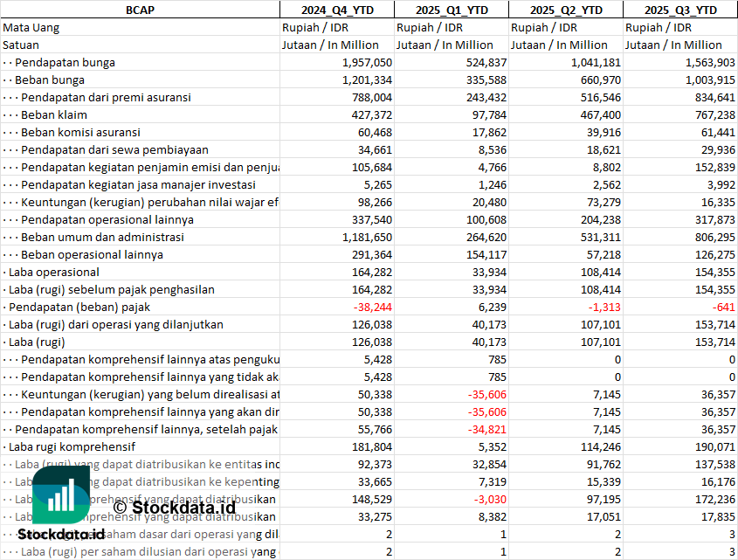The image size is (738, 560).
Task: Click Beban operasional lainnya value 154,117
Action: click(486, 254)
